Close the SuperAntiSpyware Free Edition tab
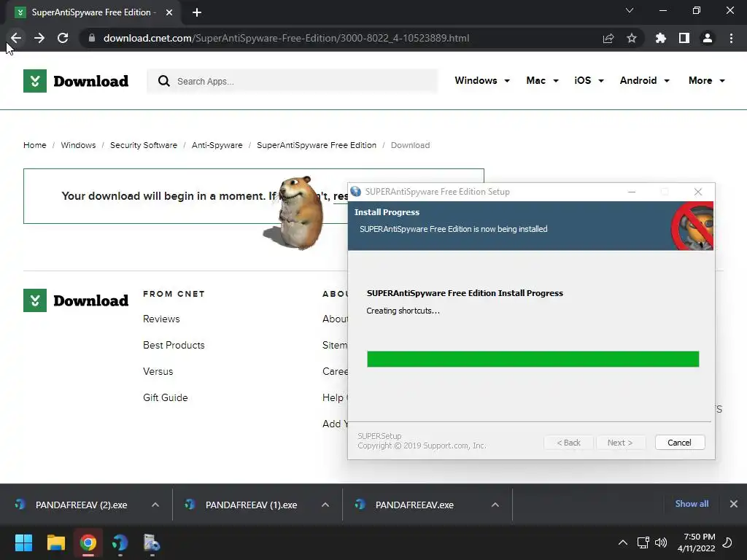 tap(169, 12)
